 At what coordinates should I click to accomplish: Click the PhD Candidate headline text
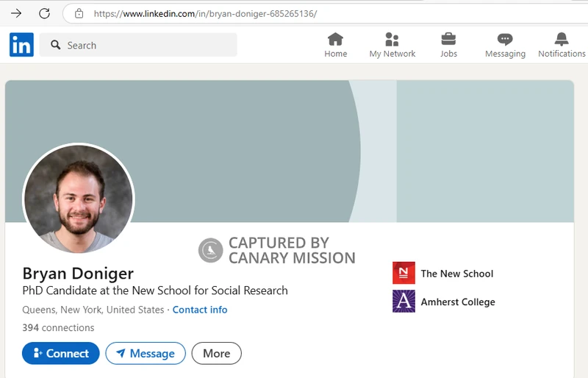[x=155, y=290]
